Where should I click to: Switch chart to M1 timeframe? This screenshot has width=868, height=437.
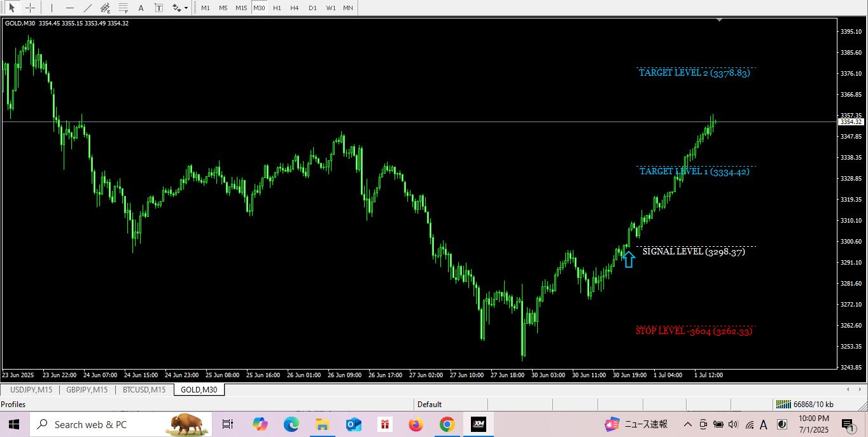click(206, 8)
